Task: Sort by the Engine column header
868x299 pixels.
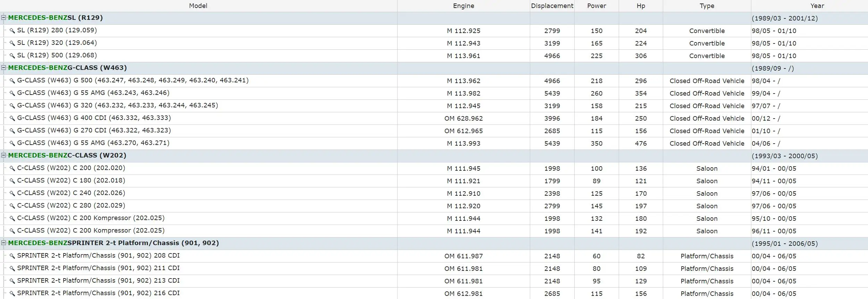Action: 464,6
